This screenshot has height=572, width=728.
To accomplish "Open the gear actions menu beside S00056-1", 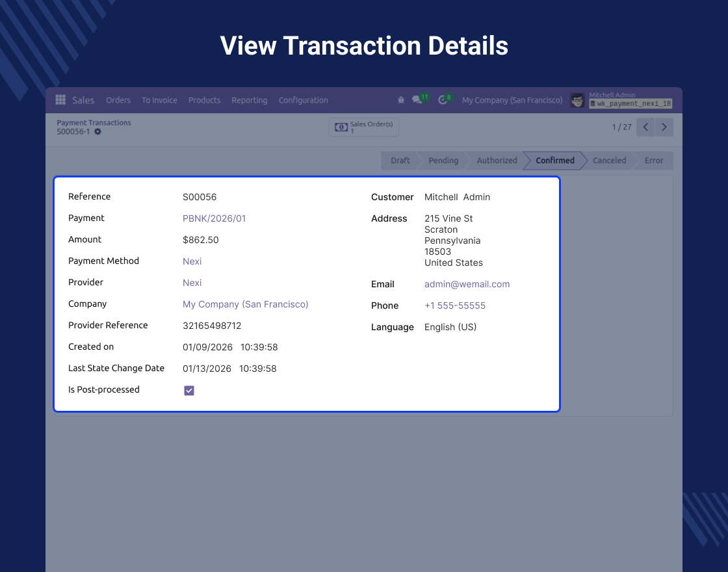I will (97, 132).
